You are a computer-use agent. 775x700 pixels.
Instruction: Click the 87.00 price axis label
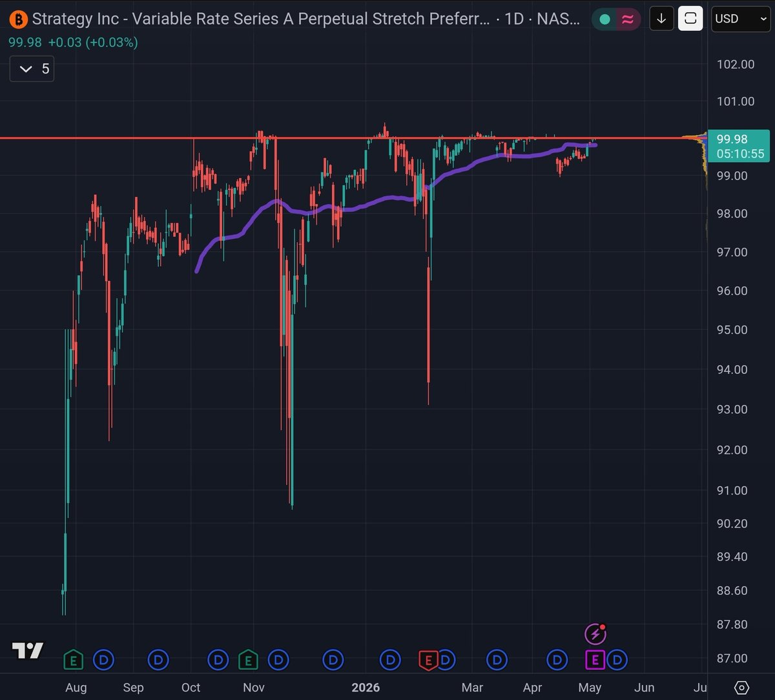732,658
